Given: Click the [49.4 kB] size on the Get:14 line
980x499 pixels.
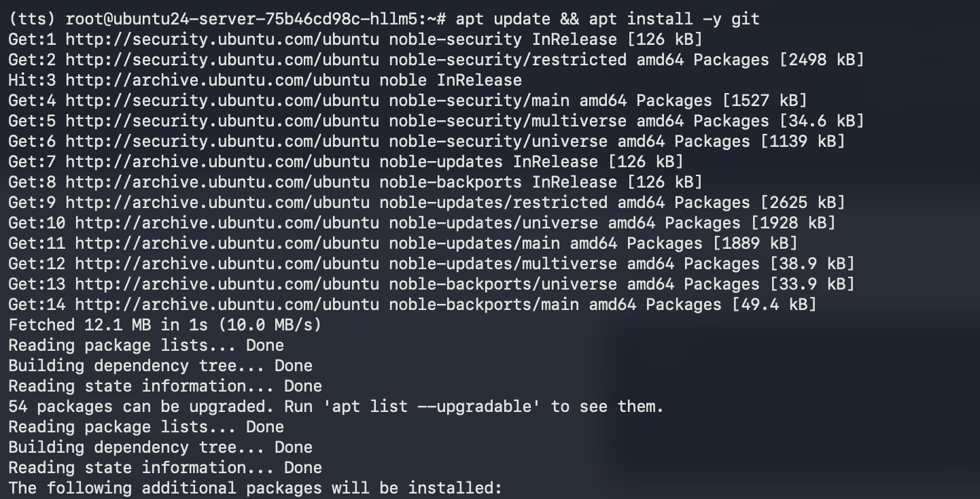Looking at the screenshot, I should pos(774,305).
